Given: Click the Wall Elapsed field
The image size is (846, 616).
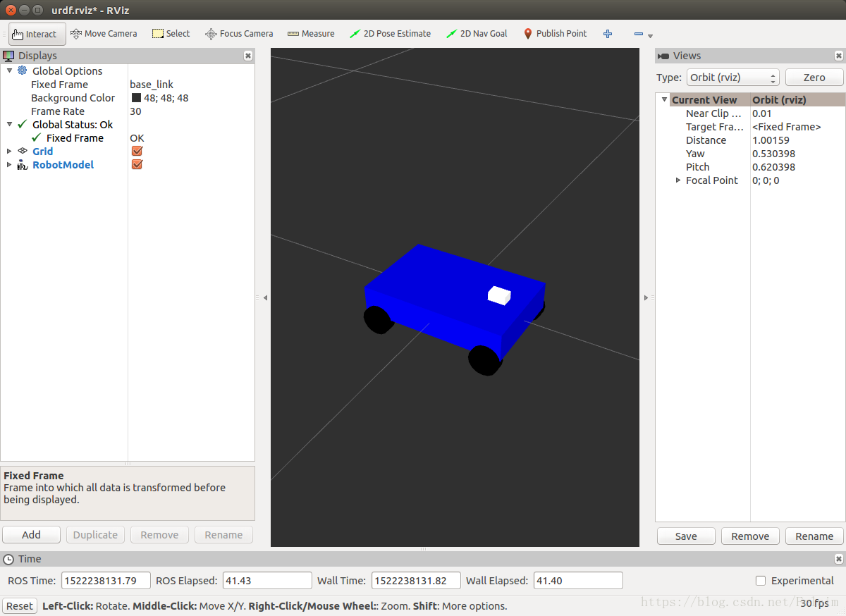Looking at the screenshot, I should [578, 581].
